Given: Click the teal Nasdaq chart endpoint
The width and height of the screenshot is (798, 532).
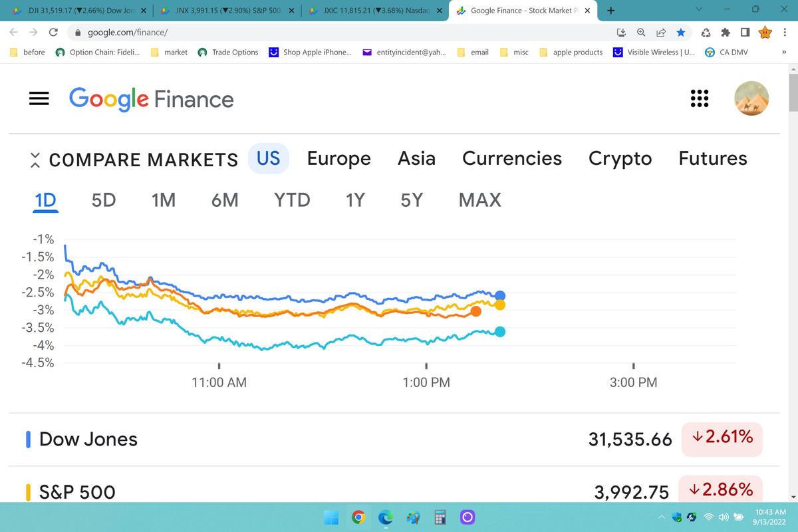Looking at the screenshot, I should [x=500, y=332].
